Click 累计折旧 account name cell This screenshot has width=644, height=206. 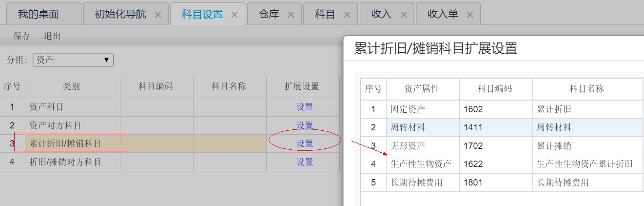(587, 109)
